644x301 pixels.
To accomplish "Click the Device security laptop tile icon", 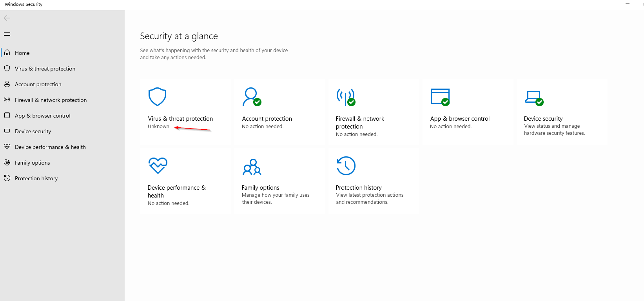I will pos(534,98).
